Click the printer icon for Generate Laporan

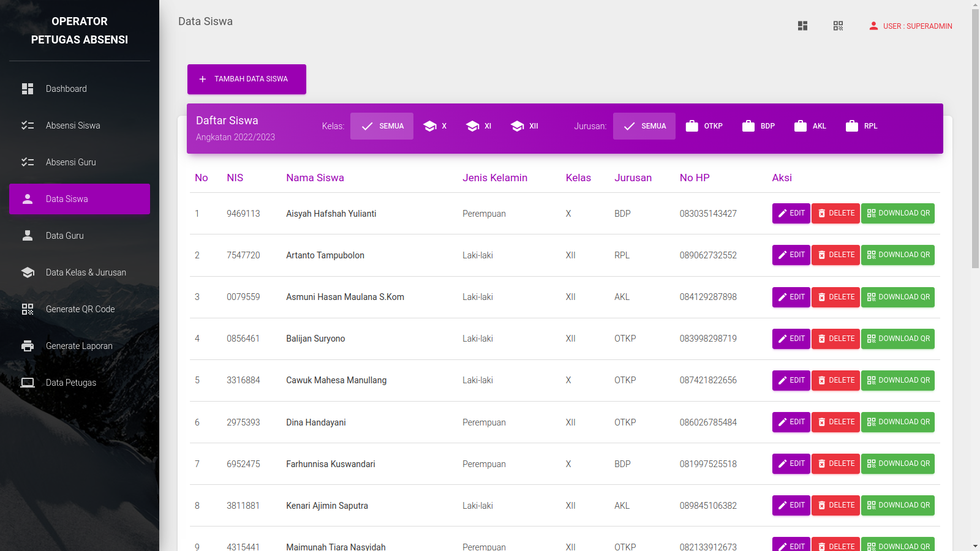tap(28, 346)
